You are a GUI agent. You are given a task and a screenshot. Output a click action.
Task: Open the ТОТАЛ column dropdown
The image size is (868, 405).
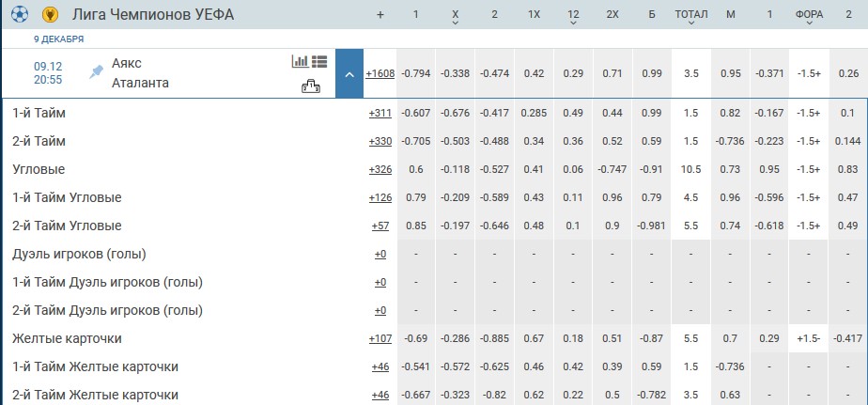(x=691, y=23)
